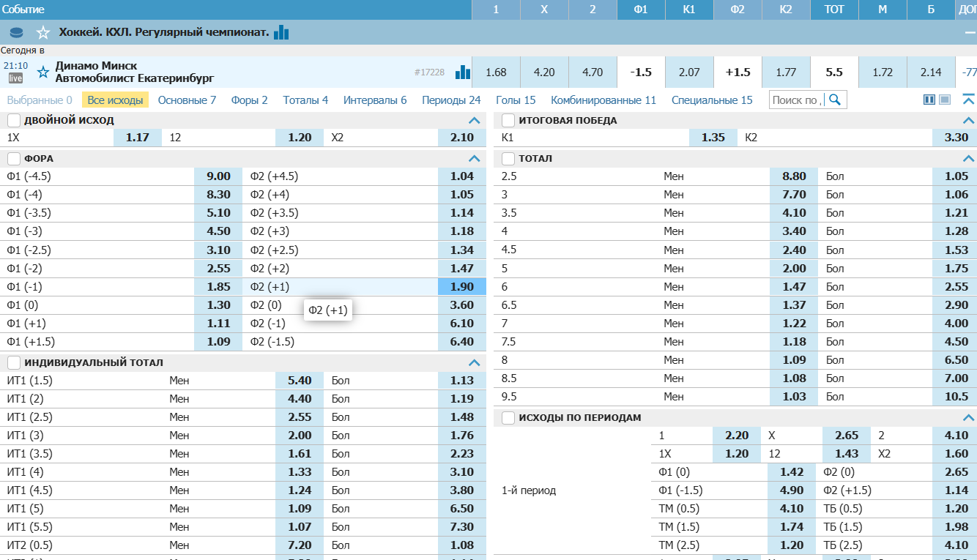The width and height of the screenshot is (977, 560).
Task: Click the magnifier search icon
Action: pyautogui.click(x=835, y=100)
